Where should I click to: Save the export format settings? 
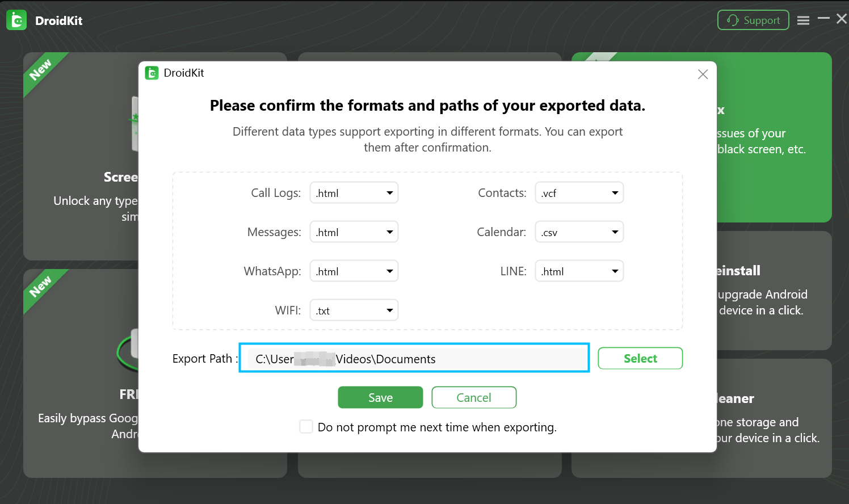coord(380,397)
